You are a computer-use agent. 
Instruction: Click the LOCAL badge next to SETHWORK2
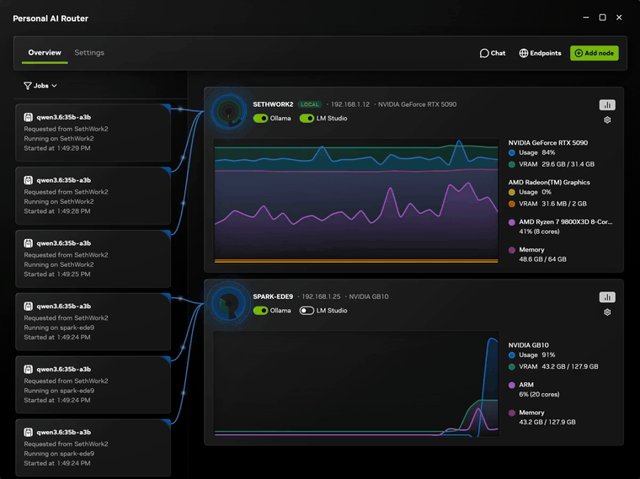pos(309,104)
